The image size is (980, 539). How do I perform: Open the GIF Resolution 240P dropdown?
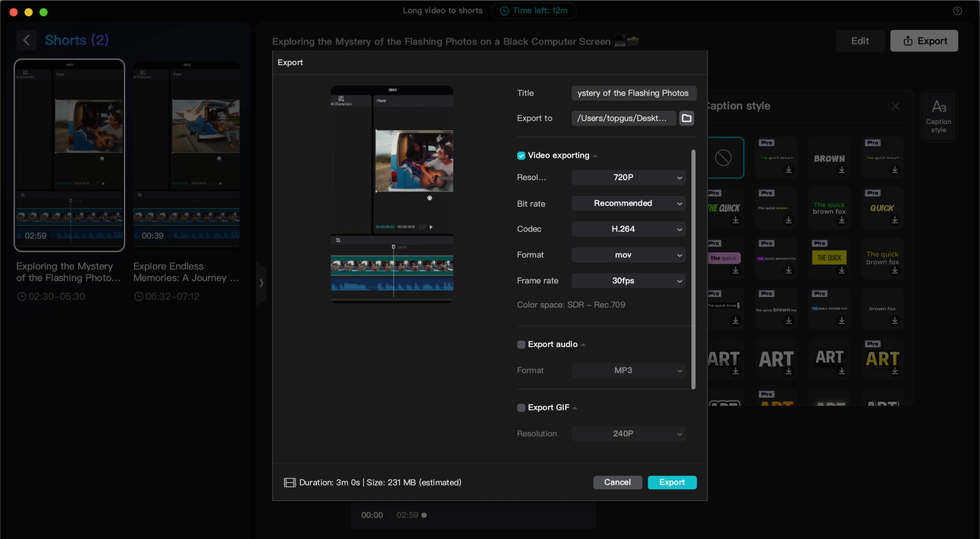[x=629, y=433]
